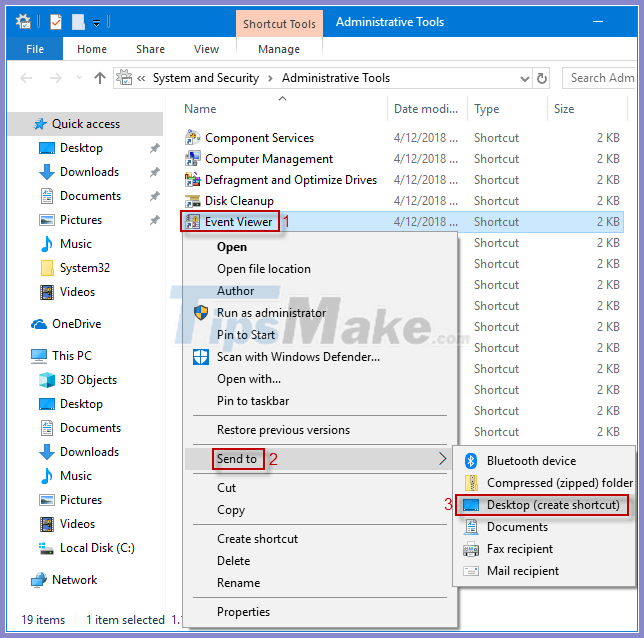Viewport: 644px width, 638px height.
Task: Choose Pin to Start
Action: pos(246,335)
